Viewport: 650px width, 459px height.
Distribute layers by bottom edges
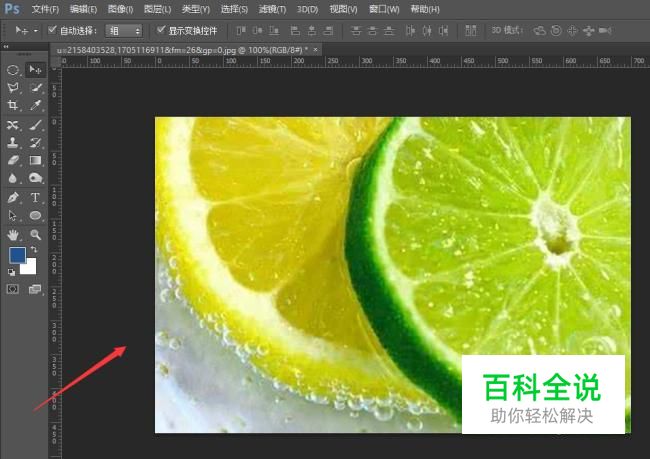(x=389, y=31)
